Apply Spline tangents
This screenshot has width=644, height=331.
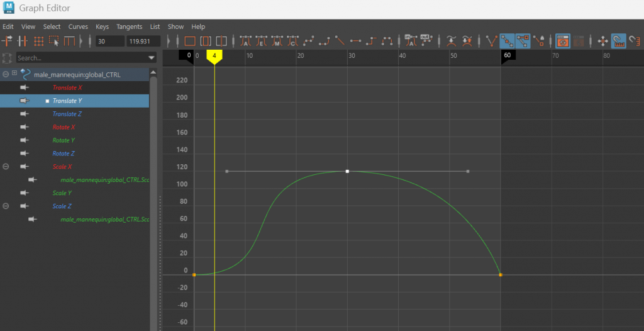pyautogui.click(x=308, y=41)
